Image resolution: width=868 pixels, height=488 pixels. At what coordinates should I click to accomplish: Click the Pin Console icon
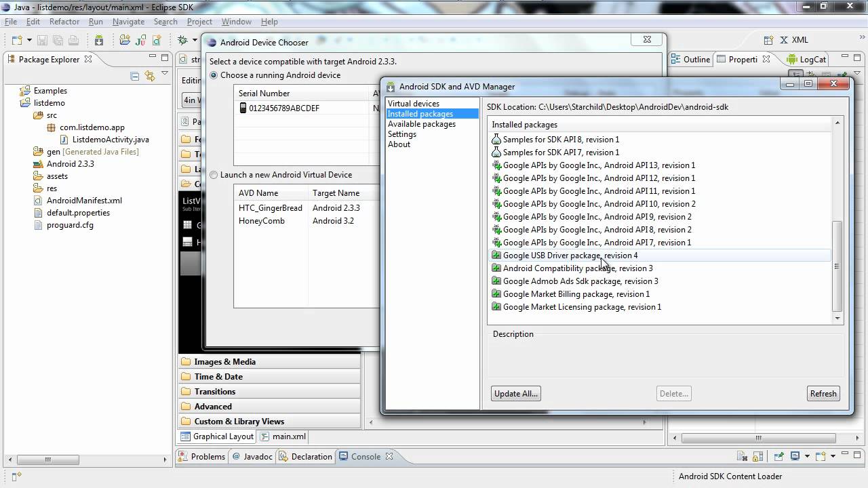(779, 456)
